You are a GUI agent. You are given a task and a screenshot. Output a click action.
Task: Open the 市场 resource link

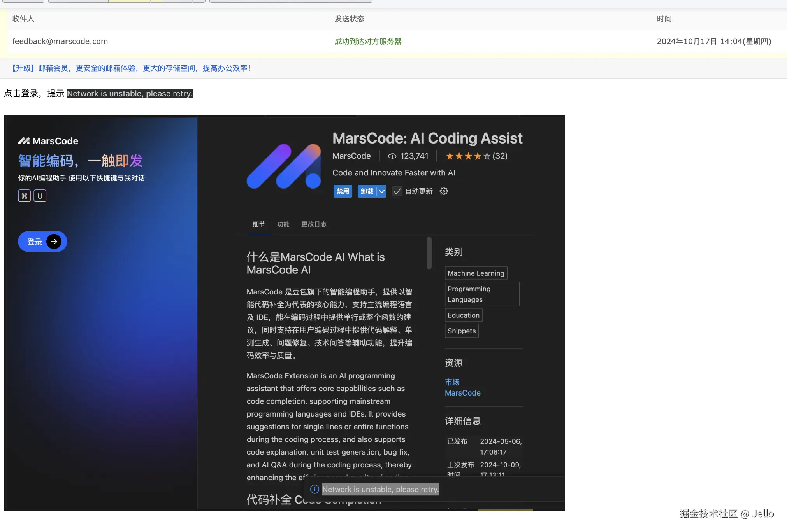coord(452,382)
